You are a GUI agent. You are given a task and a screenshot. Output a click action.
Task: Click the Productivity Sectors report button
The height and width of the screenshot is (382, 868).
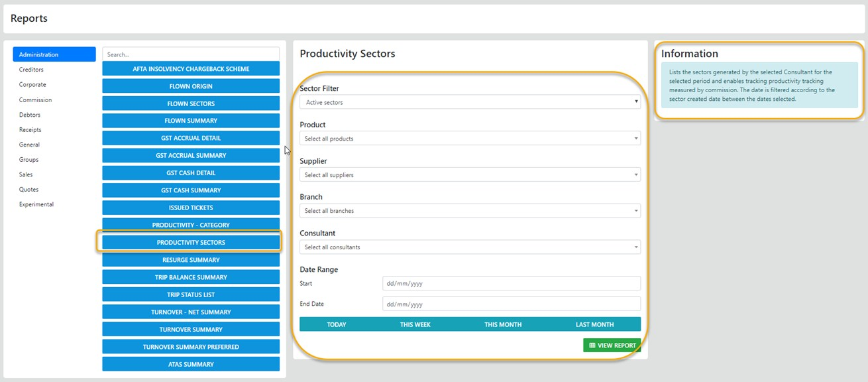(x=191, y=243)
